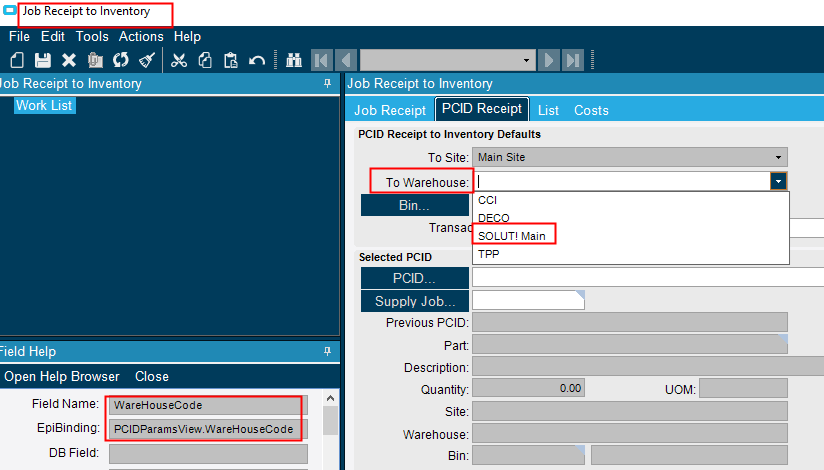Go to the last record
The image size is (824, 470).
coord(573,60)
